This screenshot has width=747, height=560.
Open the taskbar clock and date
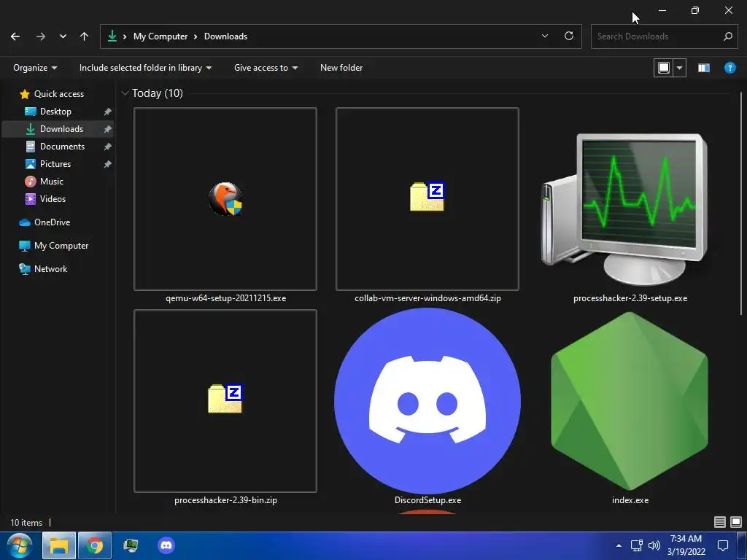(686, 545)
